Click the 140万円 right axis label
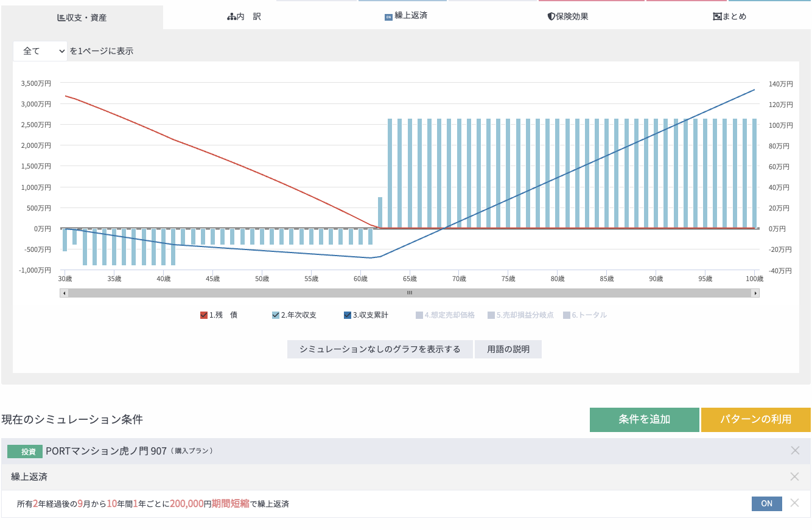This screenshot has width=812, height=530. click(x=780, y=83)
